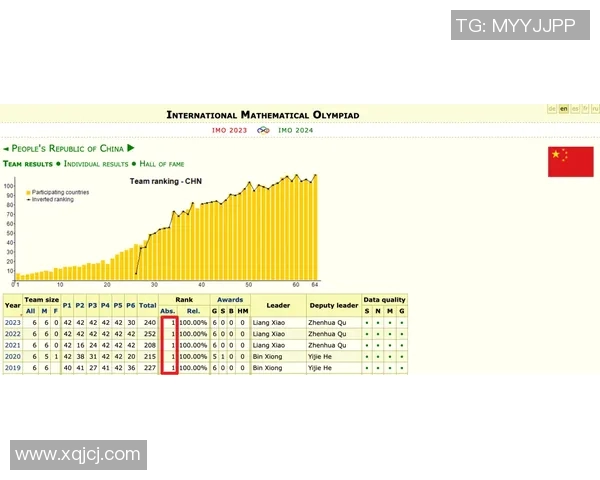This screenshot has height=480, width=600.
Task: Open the 2023 year row link
Action: click(13, 323)
